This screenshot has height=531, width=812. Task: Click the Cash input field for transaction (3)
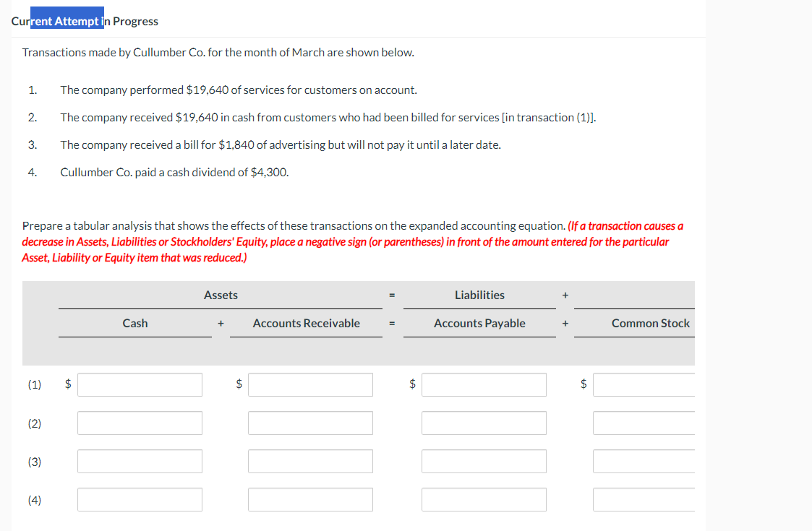140,461
